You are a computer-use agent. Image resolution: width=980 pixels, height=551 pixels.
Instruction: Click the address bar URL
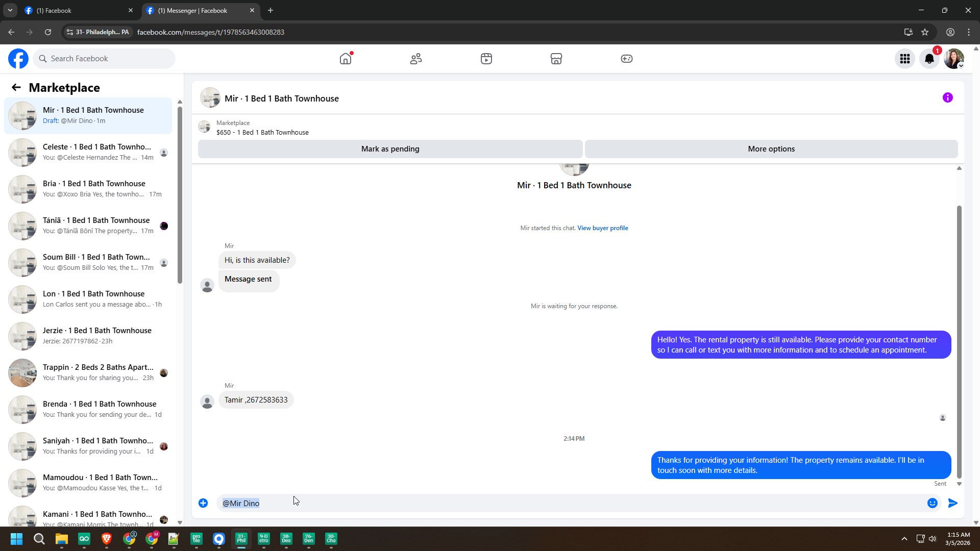211,32
